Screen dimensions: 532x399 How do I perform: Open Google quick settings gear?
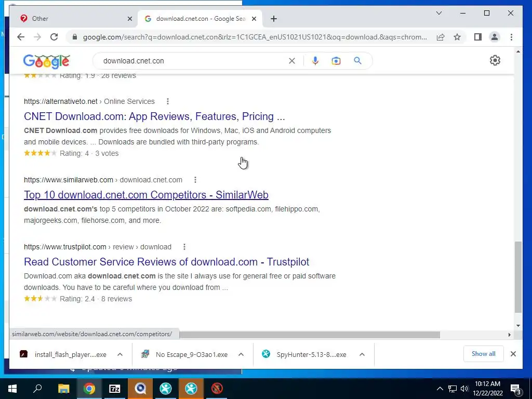[x=495, y=60]
